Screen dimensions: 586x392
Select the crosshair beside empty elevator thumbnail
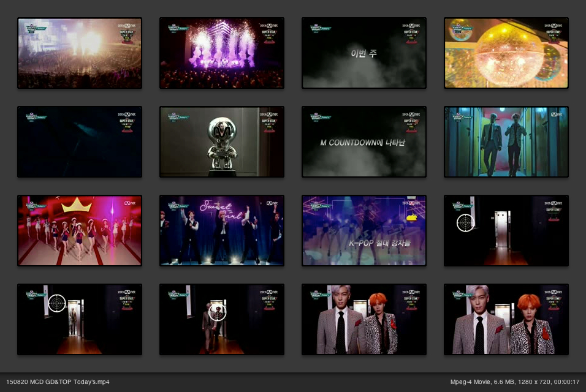tap(506, 231)
